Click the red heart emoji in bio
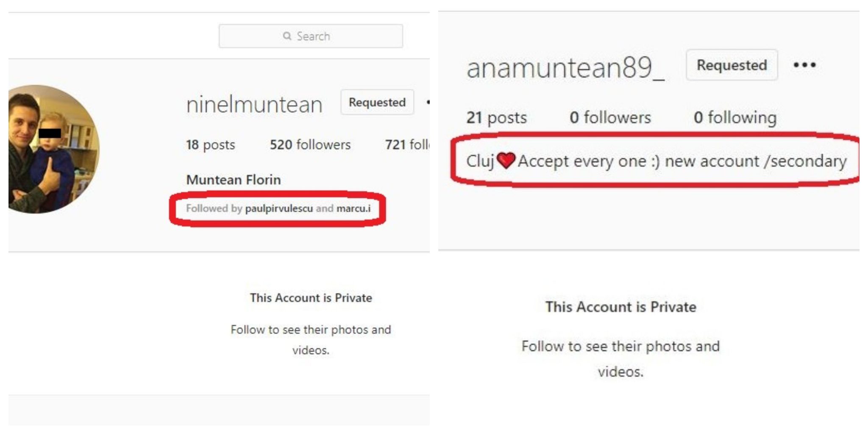The image size is (868, 434). 506,161
